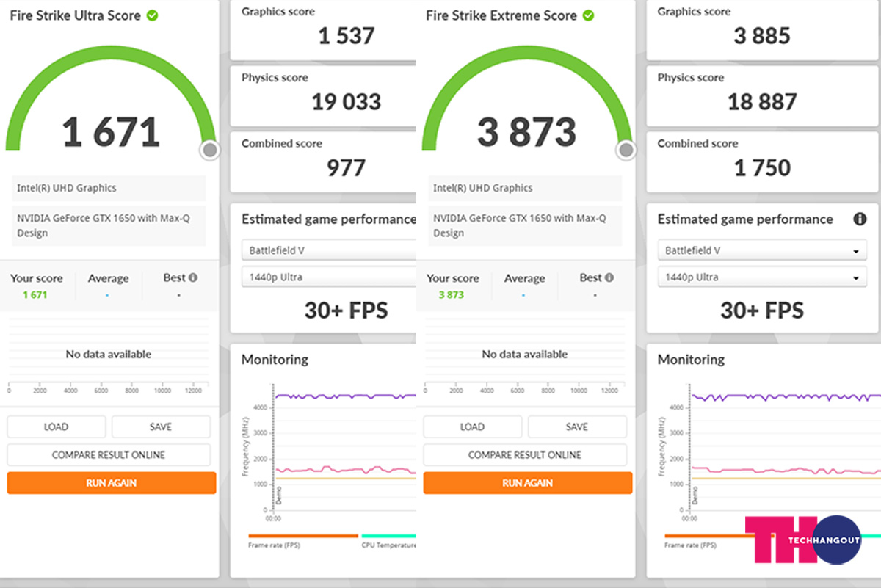Viewport: 881px width, 588px height.
Task: Expand the 1440p Ultra dropdown in the Extreme results
Action: (x=762, y=277)
